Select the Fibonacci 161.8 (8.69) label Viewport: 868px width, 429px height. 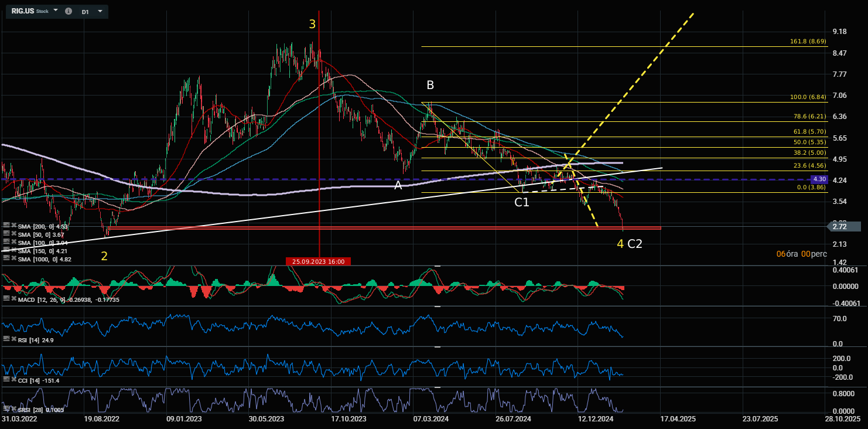[807, 42]
